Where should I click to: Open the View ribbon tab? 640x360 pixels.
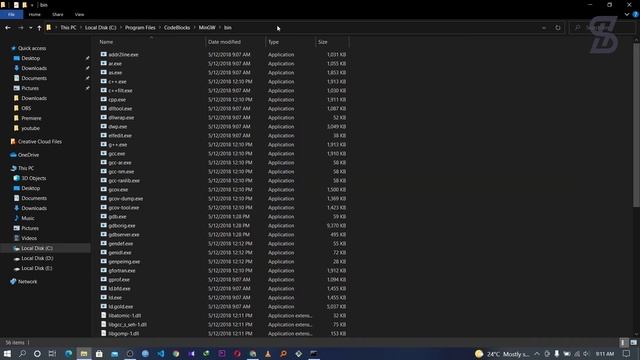coord(79,14)
